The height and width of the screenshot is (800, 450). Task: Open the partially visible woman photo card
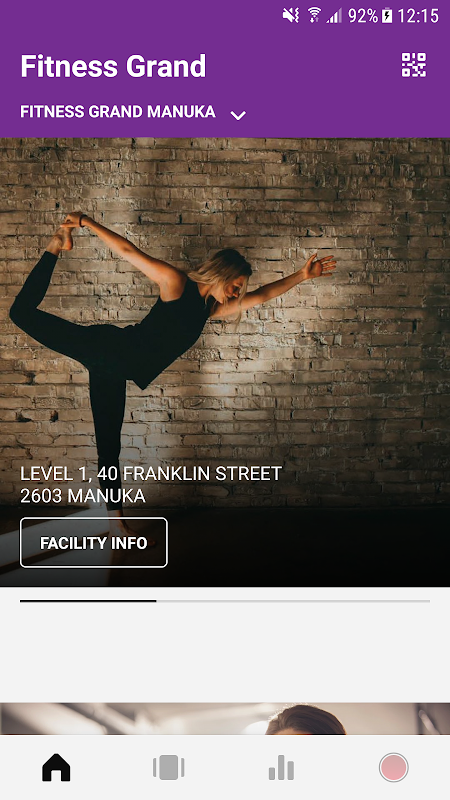tap(225, 718)
